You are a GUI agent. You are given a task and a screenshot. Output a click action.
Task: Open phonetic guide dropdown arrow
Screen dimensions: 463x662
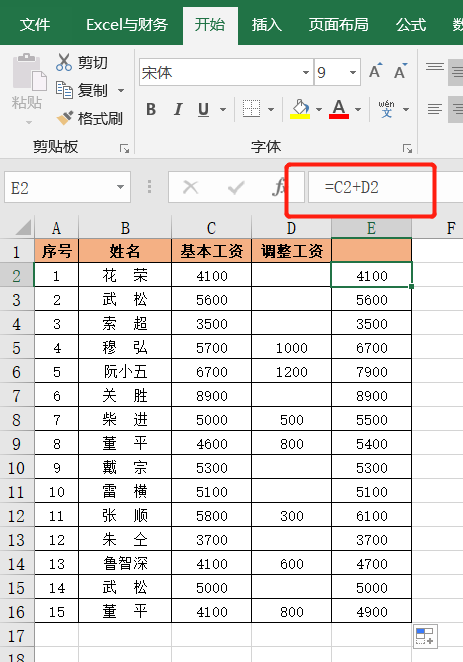click(x=406, y=109)
